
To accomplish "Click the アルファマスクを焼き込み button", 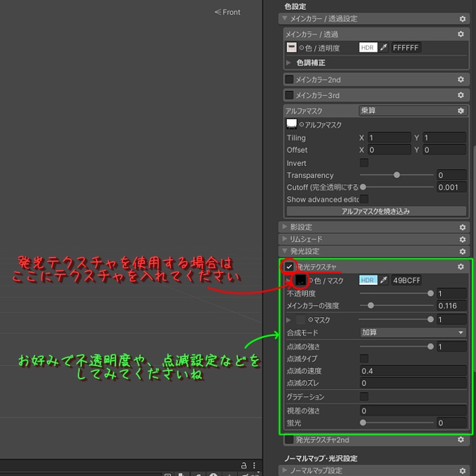I will 376,211.
